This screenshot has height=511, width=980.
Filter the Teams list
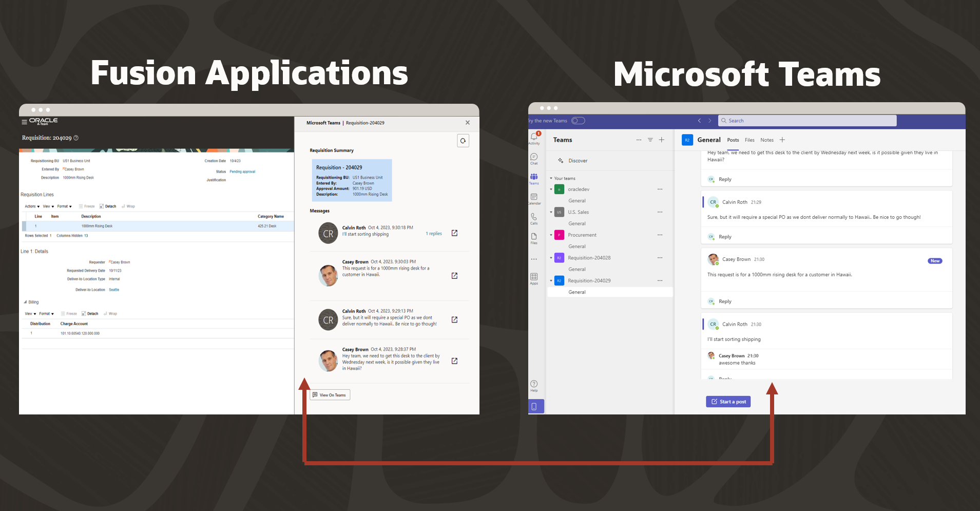pos(650,140)
